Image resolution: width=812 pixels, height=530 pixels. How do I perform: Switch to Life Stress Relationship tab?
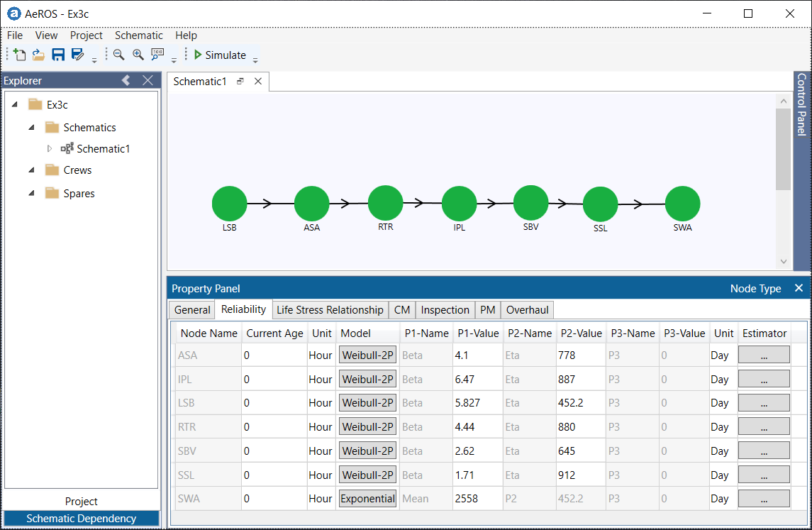point(330,310)
